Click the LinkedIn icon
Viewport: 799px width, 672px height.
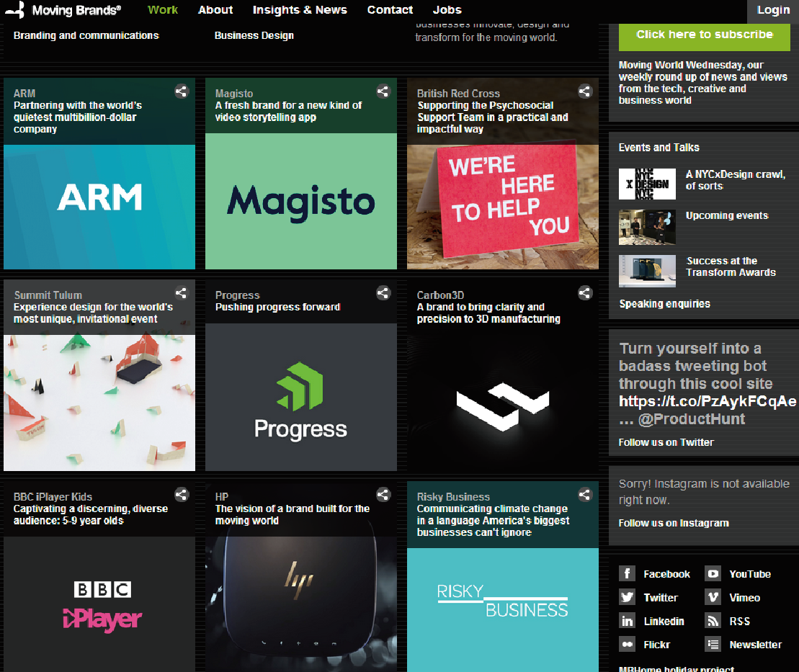click(x=628, y=621)
